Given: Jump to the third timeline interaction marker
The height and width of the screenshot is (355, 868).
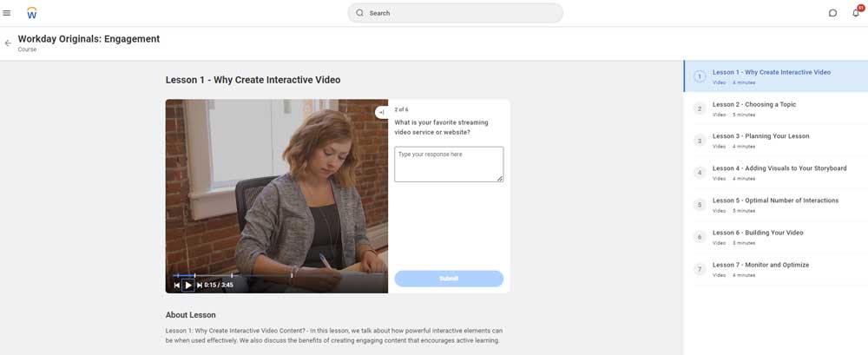Looking at the screenshot, I should tap(232, 275).
